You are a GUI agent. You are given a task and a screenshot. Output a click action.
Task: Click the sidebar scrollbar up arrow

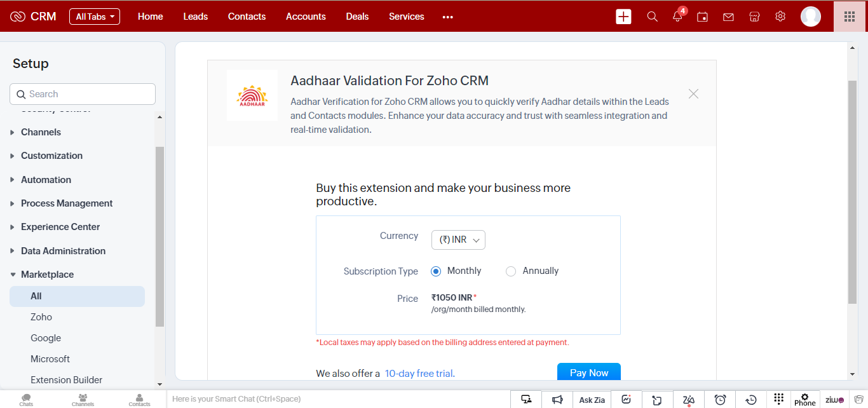(159, 117)
